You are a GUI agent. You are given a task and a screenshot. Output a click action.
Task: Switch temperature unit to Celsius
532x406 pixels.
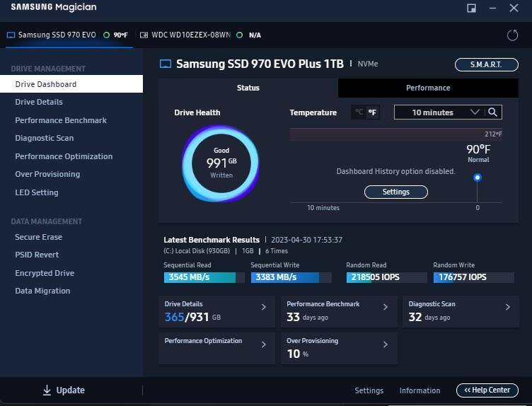[359, 112]
